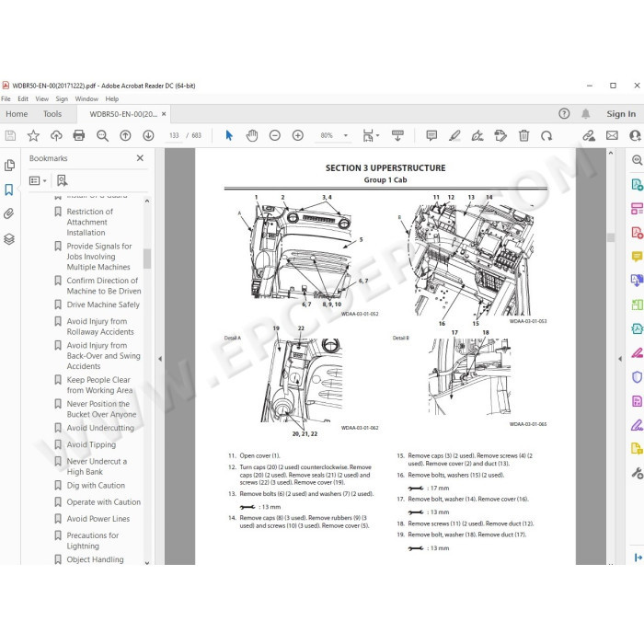Open the File menu
The width and height of the screenshot is (644, 644).
point(6,99)
